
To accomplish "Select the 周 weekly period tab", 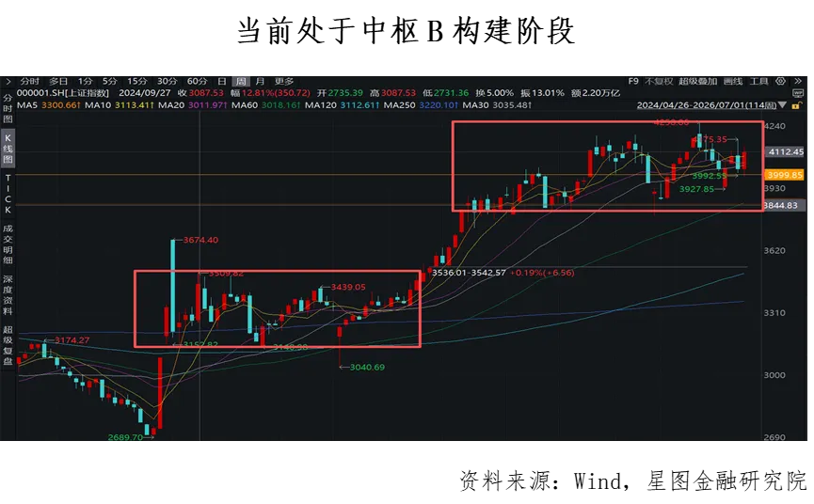I will 241,82.
